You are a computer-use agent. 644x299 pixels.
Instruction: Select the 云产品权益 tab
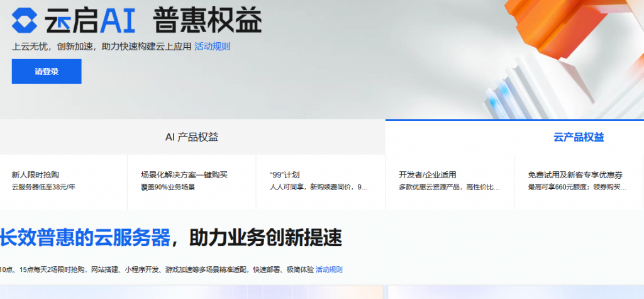[579, 137]
